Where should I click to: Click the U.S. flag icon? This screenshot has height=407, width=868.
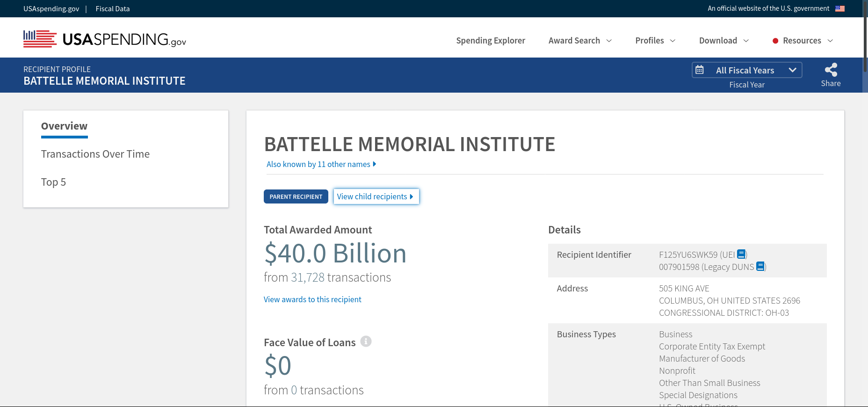840,8
